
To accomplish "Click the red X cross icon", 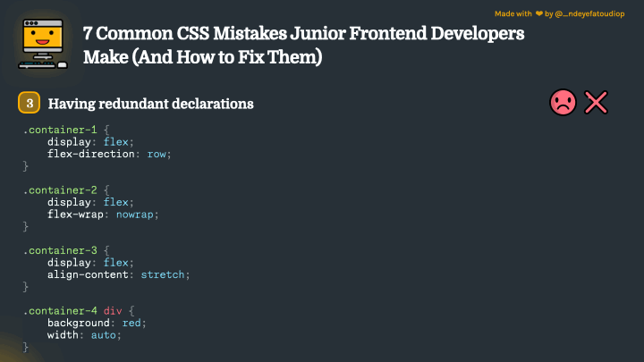I will (x=596, y=102).
